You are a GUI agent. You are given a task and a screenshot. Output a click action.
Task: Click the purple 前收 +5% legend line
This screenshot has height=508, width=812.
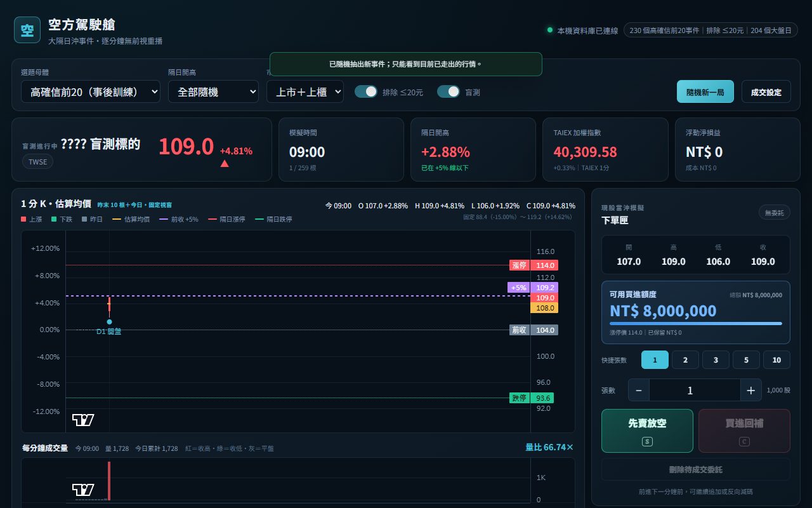[164, 219]
